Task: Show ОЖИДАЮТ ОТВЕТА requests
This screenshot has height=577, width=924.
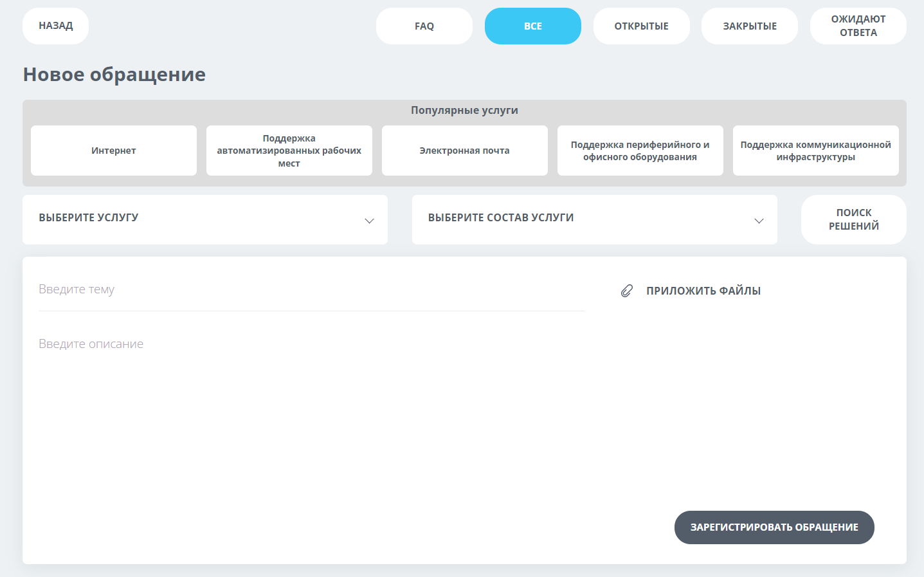Action: [x=858, y=26]
